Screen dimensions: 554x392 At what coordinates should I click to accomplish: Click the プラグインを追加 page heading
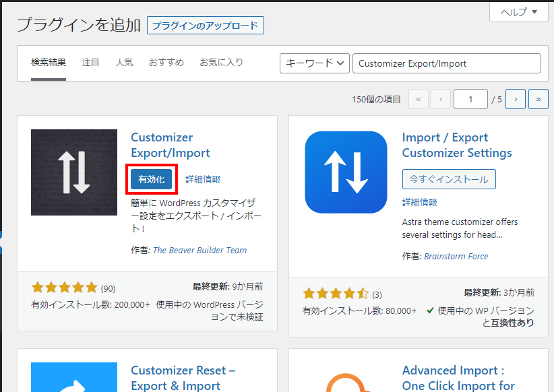[79, 25]
